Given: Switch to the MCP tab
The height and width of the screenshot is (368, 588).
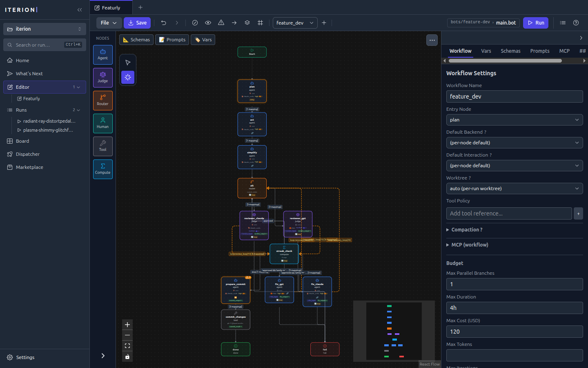Looking at the screenshot, I should 564,51.
